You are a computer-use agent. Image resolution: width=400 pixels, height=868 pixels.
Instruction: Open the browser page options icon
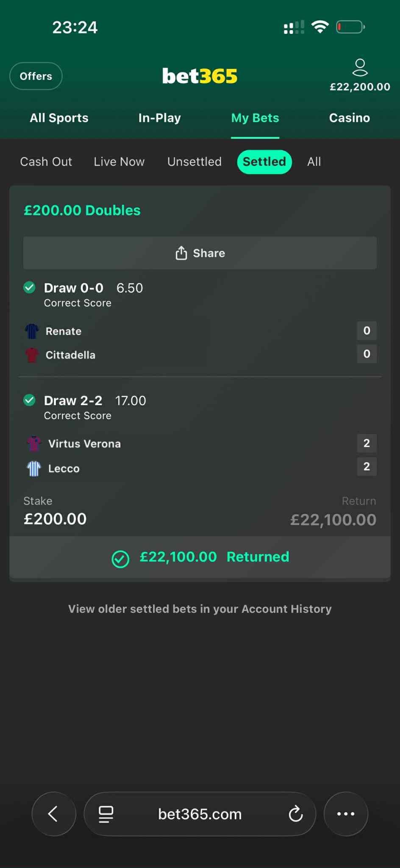point(106,814)
